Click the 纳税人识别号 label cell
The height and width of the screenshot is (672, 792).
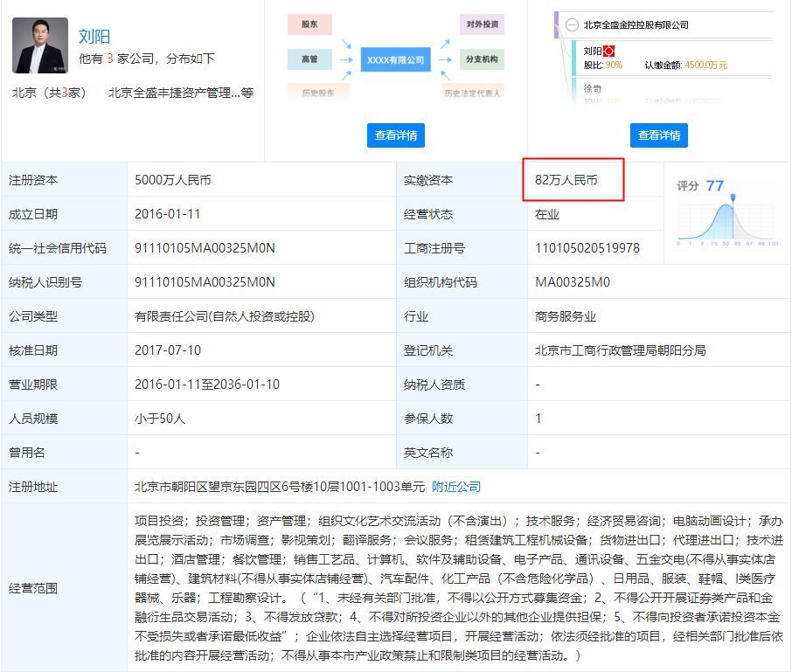click(64, 282)
